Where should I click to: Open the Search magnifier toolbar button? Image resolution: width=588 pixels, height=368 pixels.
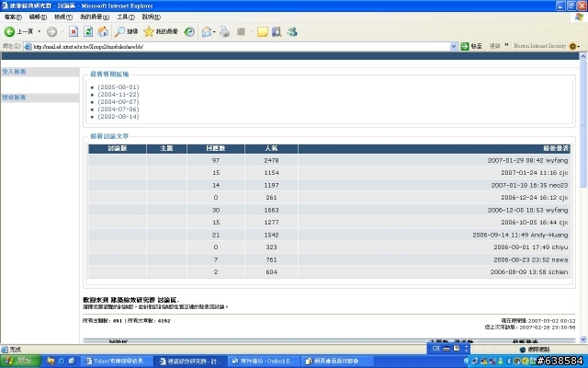[127, 32]
